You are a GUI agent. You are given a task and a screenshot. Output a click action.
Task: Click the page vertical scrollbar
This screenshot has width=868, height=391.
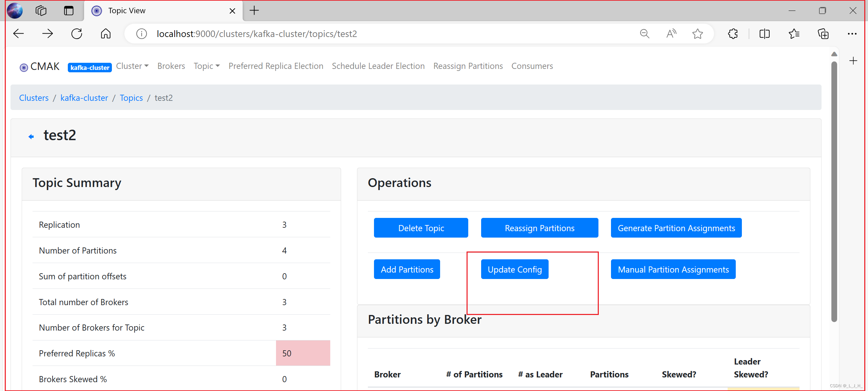pos(834,190)
